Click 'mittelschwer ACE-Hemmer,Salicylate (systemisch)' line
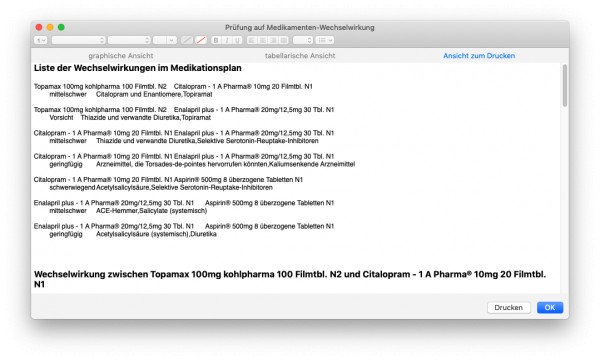The height and width of the screenshot is (360, 600). pos(128,211)
